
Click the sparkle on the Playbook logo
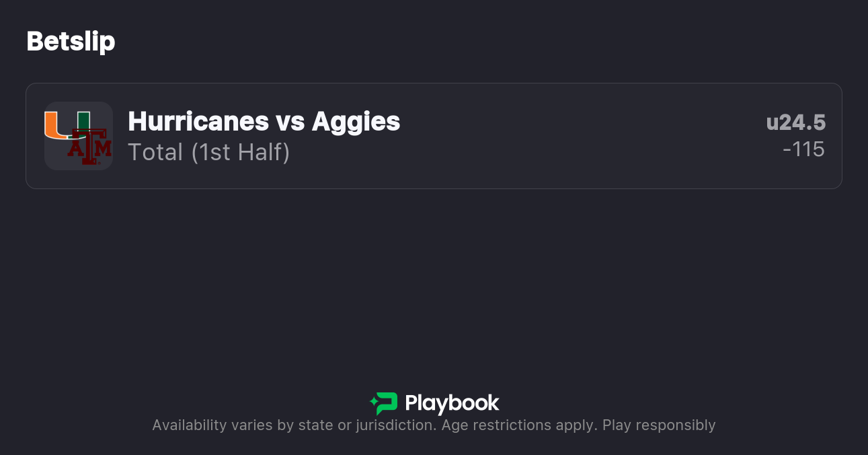(373, 403)
